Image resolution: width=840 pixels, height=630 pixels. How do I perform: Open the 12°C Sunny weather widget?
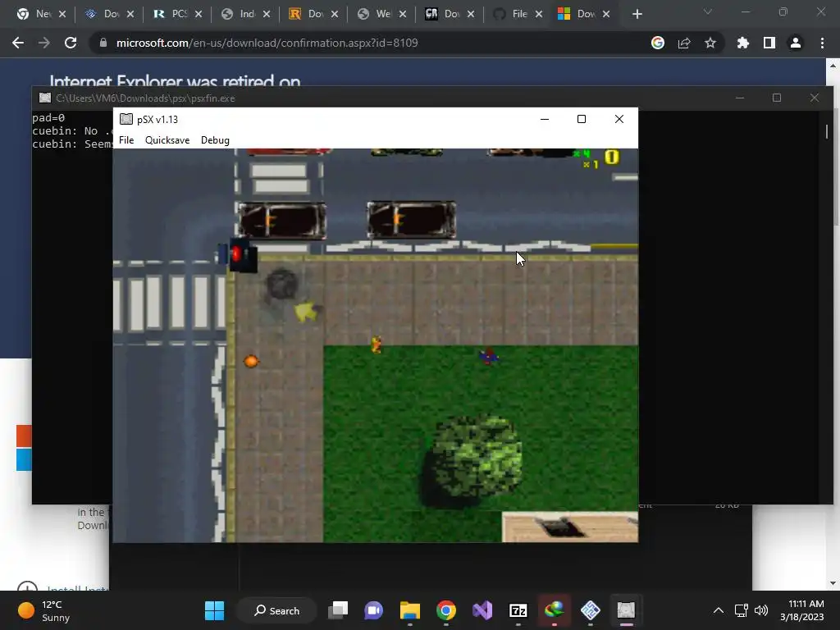coord(44,610)
